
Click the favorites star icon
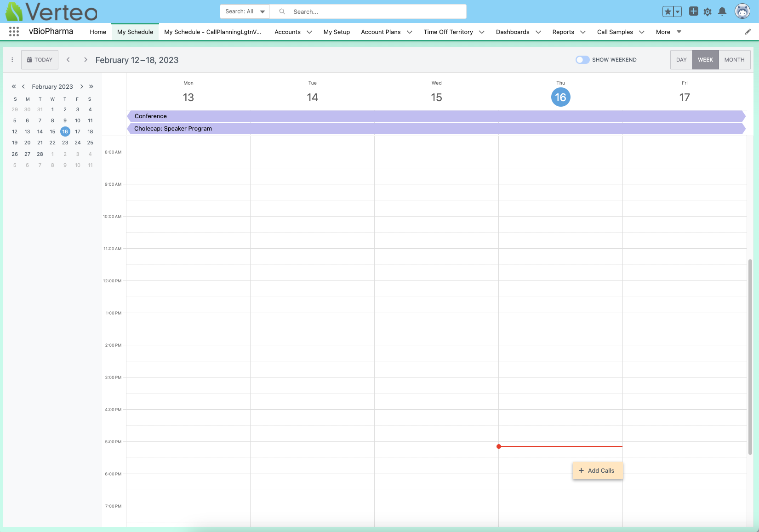pyautogui.click(x=668, y=11)
